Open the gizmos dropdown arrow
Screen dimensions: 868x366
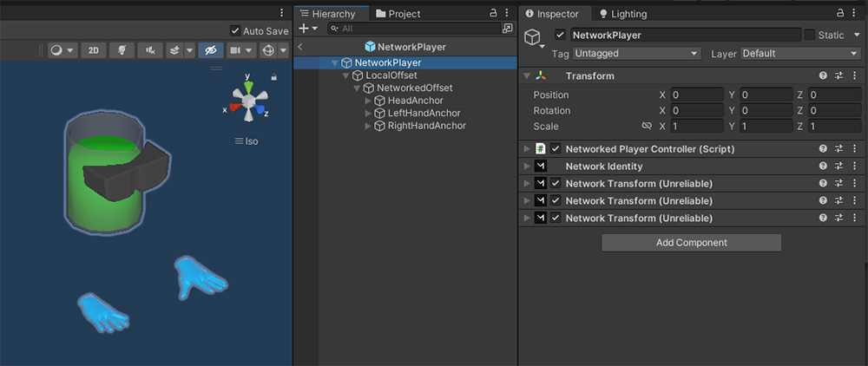(x=284, y=50)
